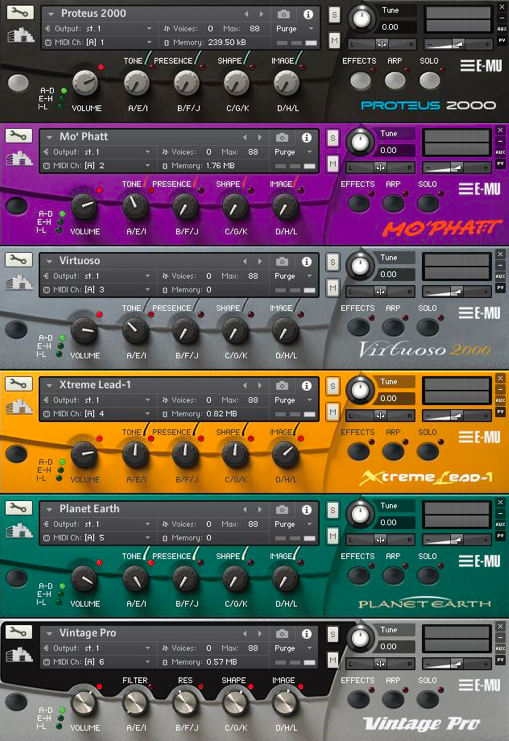Click the SHAPE label on Virtuoso
Screen dimensions: 509x741
click(x=228, y=308)
